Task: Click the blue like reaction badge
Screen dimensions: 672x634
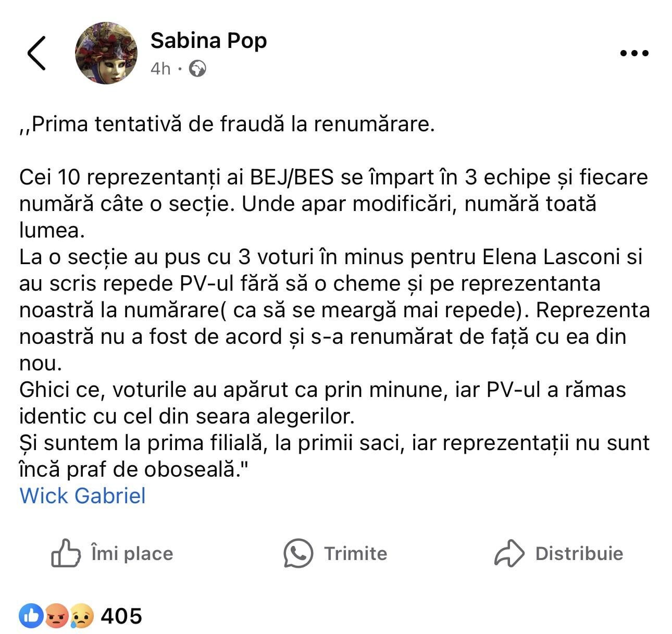Action: [x=31, y=616]
